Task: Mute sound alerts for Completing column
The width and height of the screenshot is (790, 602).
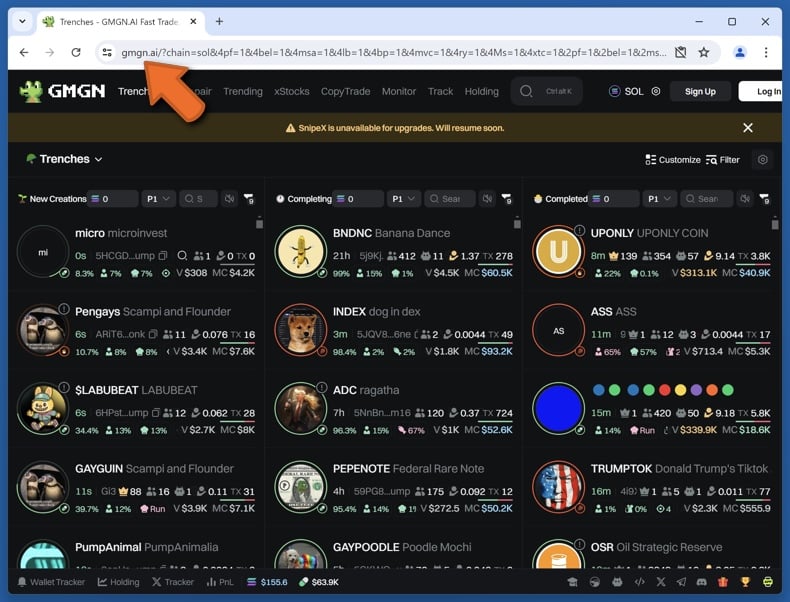Action: pos(487,198)
